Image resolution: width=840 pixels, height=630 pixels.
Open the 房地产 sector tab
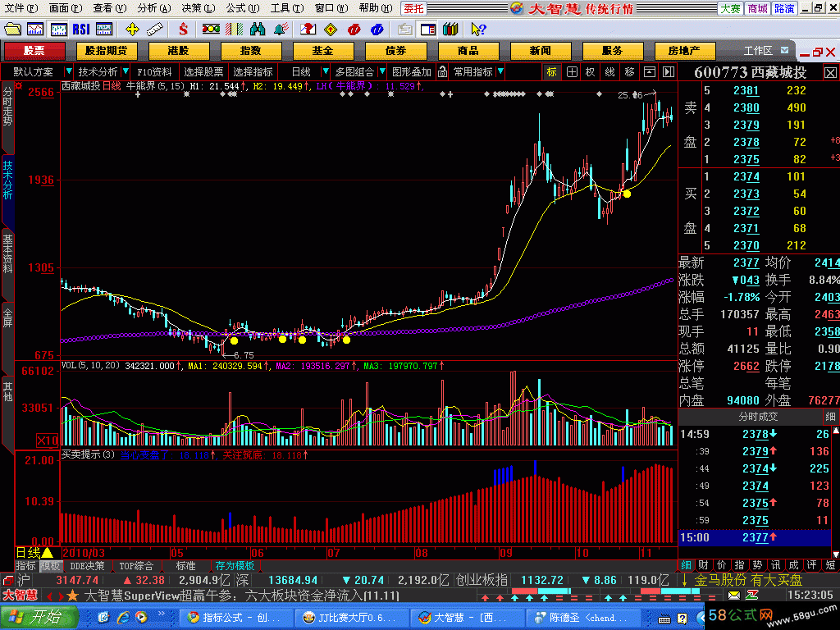click(683, 51)
